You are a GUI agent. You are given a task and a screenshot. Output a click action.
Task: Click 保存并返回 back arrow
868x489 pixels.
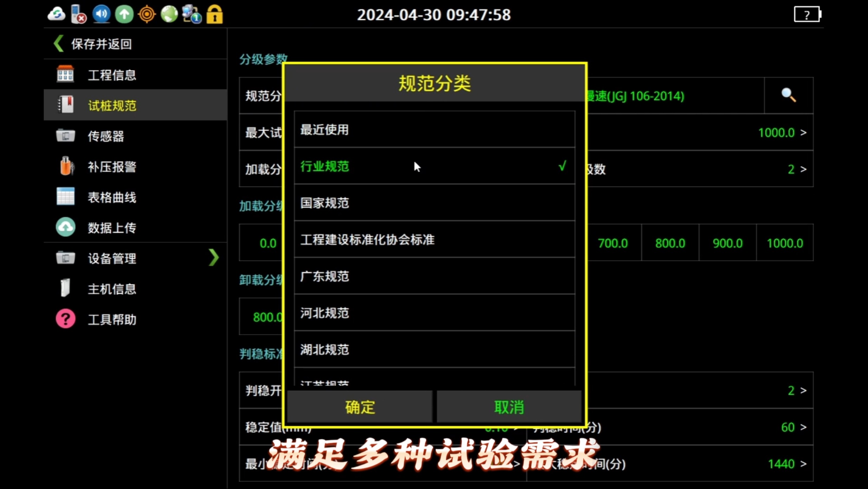58,44
